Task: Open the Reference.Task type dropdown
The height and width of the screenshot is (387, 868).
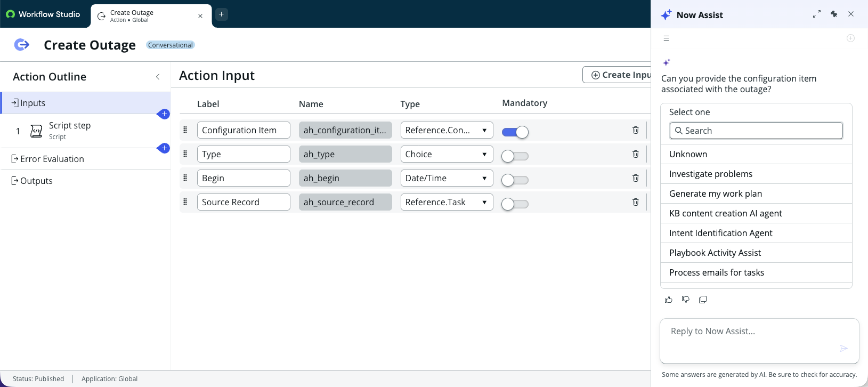Action: [447, 202]
